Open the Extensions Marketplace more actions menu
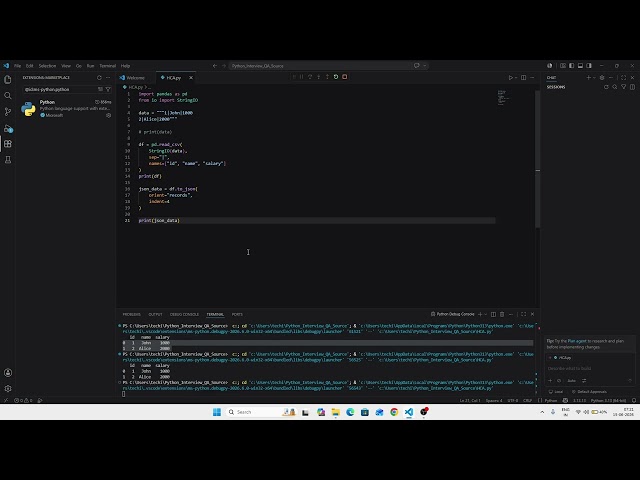 [108, 78]
